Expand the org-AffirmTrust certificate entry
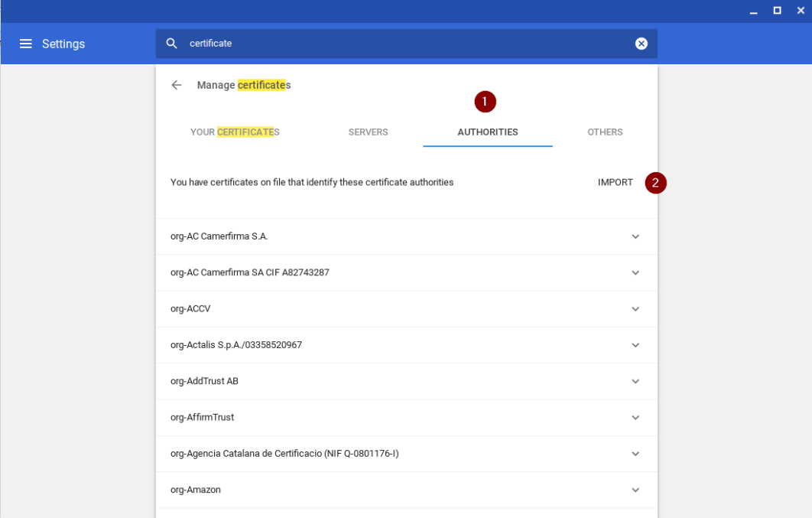Screen dimensions: 812x518 click(x=635, y=417)
